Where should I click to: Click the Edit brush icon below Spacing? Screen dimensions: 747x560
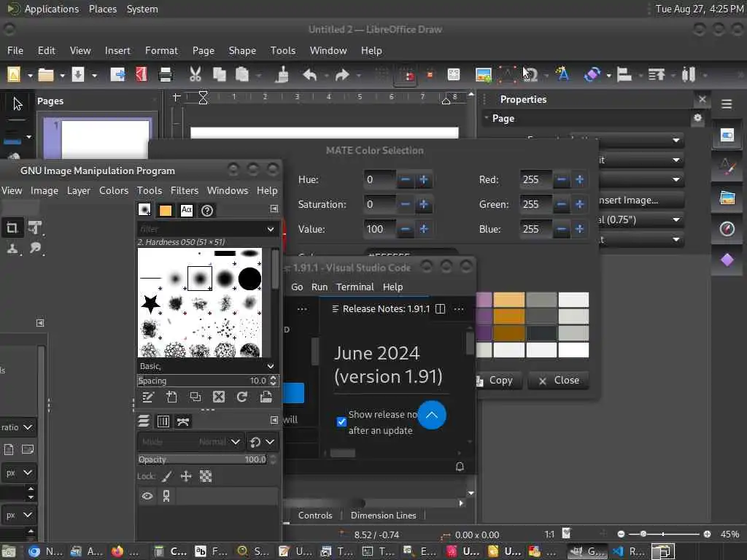(x=148, y=397)
